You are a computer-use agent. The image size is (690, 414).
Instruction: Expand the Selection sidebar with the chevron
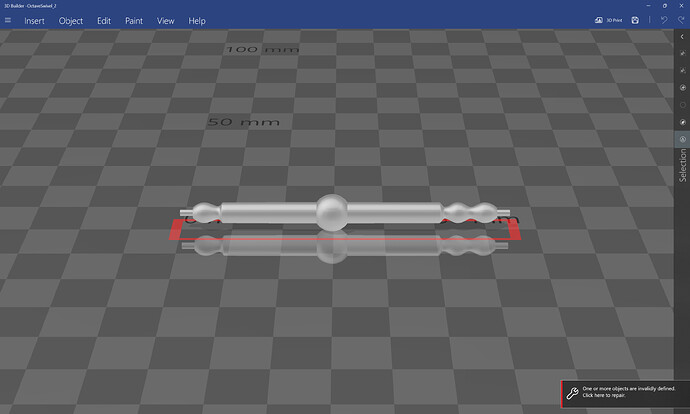click(x=682, y=37)
